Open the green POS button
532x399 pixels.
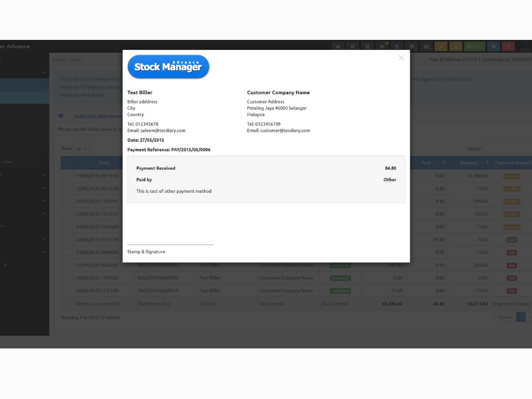475,46
